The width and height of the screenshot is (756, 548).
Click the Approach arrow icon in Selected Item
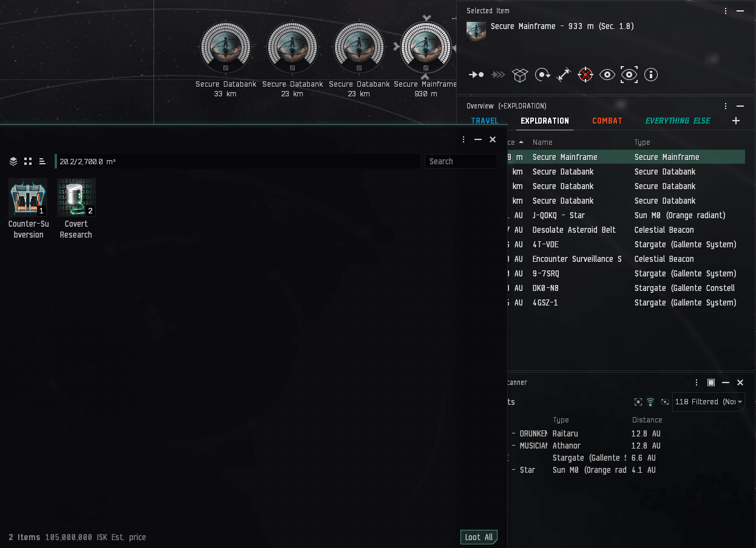[x=476, y=75]
